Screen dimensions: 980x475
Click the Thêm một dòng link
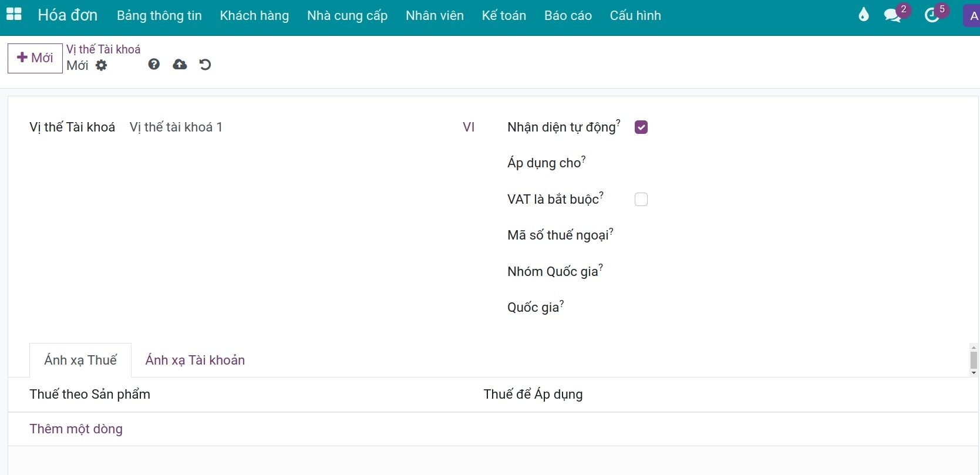coord(76,429)
